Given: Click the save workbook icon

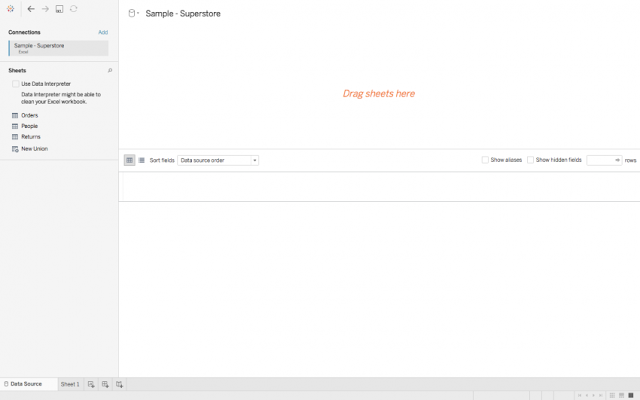Looking at the screenshot, I should point(60,9).
